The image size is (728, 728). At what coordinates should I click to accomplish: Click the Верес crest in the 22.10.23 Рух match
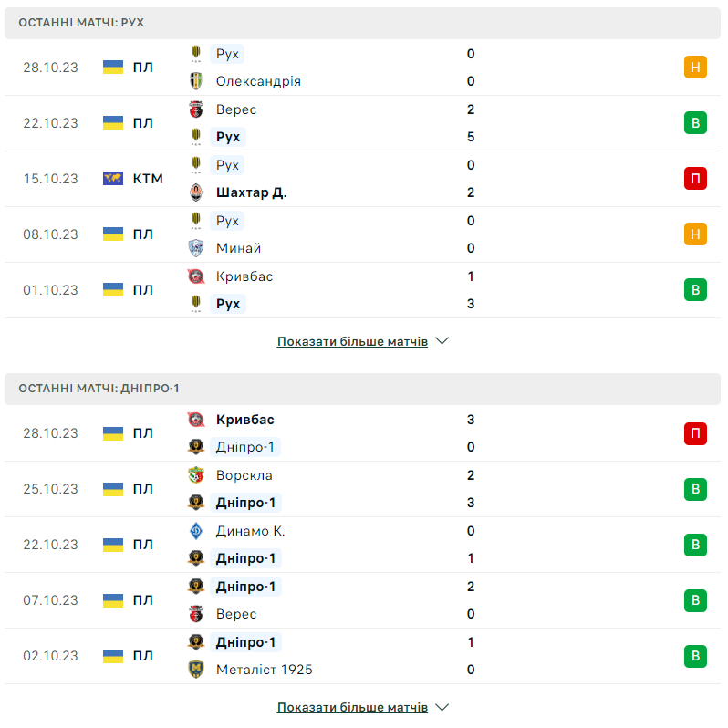[195, 109]
